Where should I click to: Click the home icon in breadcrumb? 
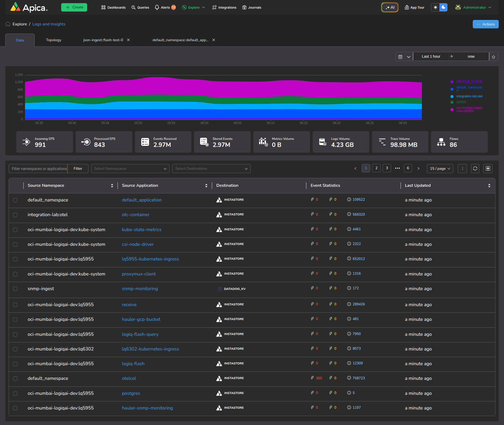coord(8,24)
